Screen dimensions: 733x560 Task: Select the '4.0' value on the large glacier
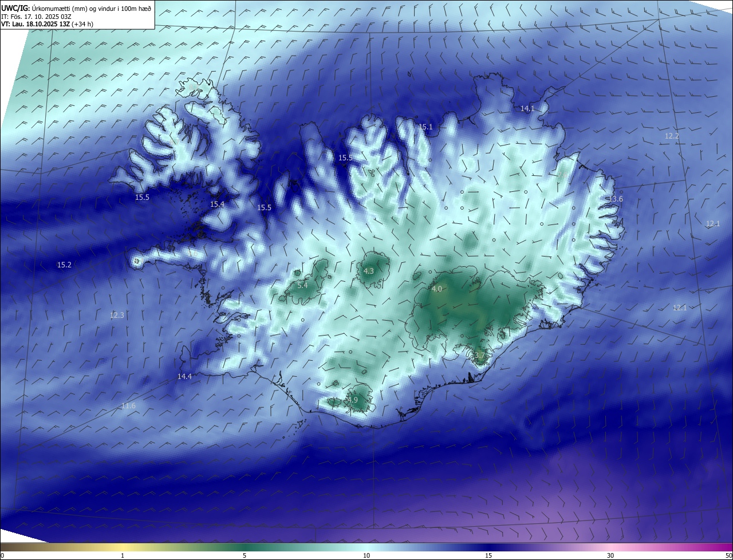point(437,289)
